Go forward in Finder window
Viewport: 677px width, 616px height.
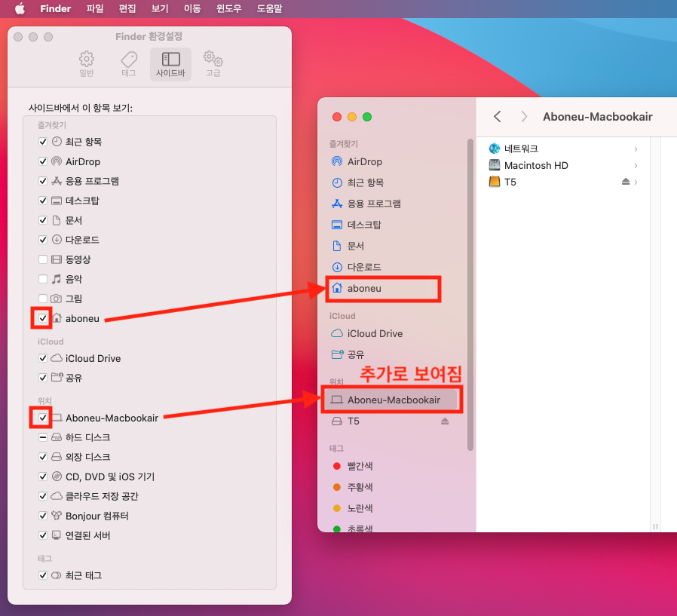524,117
